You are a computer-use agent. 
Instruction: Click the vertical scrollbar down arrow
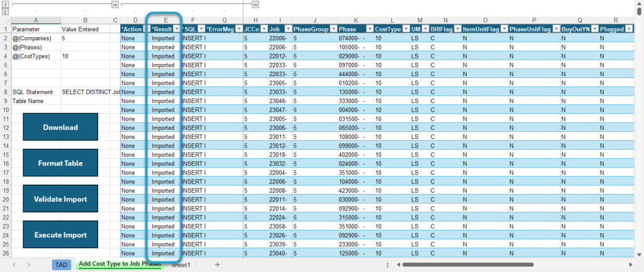click(x=640, y=255)
